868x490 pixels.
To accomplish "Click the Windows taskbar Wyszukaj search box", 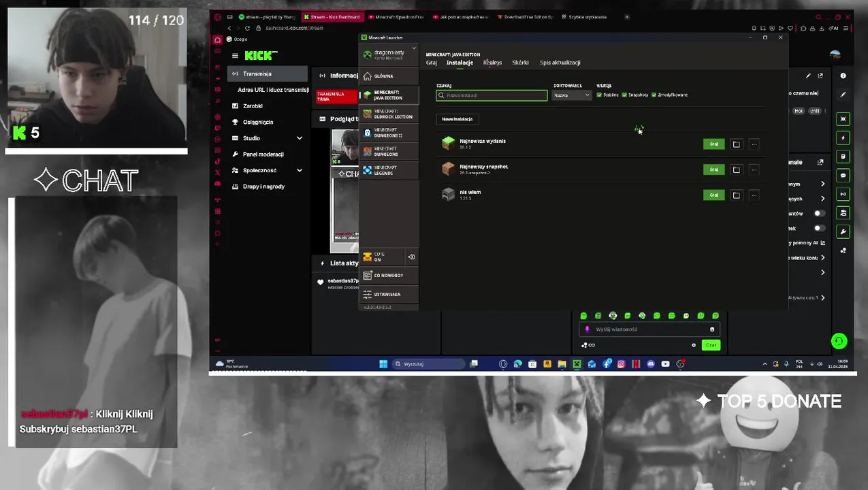I will coord(429,364).
